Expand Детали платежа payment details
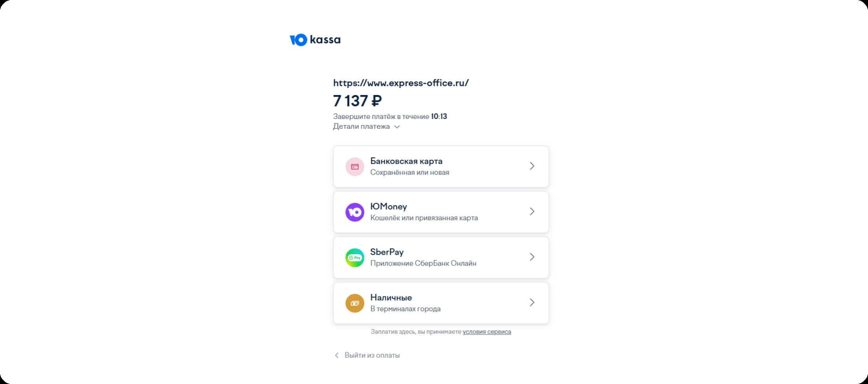 (366, 126)
